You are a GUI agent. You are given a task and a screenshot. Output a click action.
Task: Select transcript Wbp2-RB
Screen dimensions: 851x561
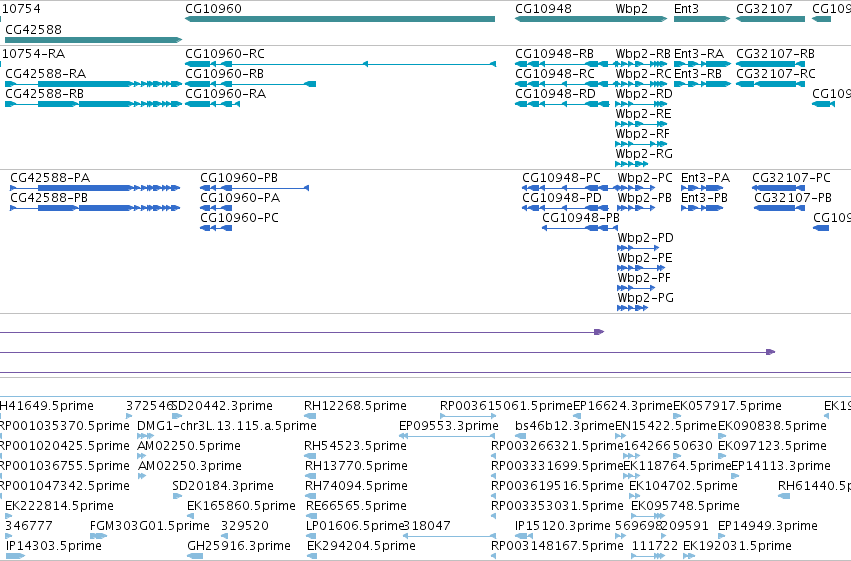pos(643,54)
